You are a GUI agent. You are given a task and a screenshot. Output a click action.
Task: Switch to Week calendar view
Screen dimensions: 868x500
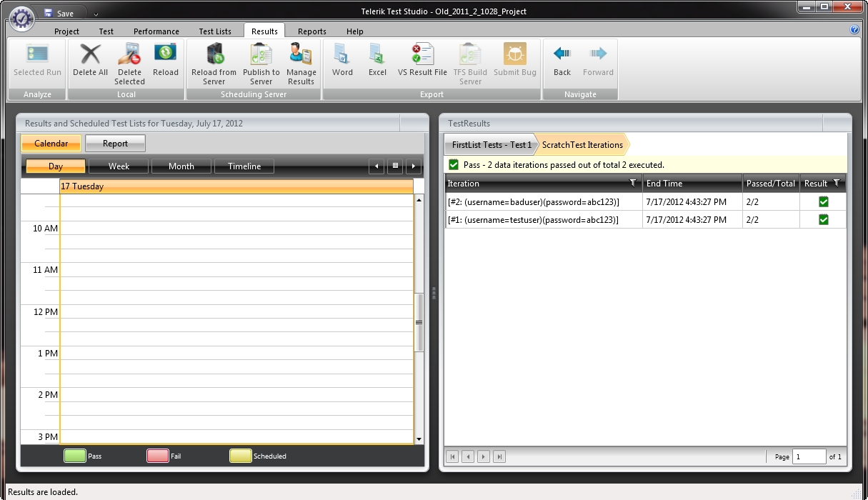pos(119,166)
